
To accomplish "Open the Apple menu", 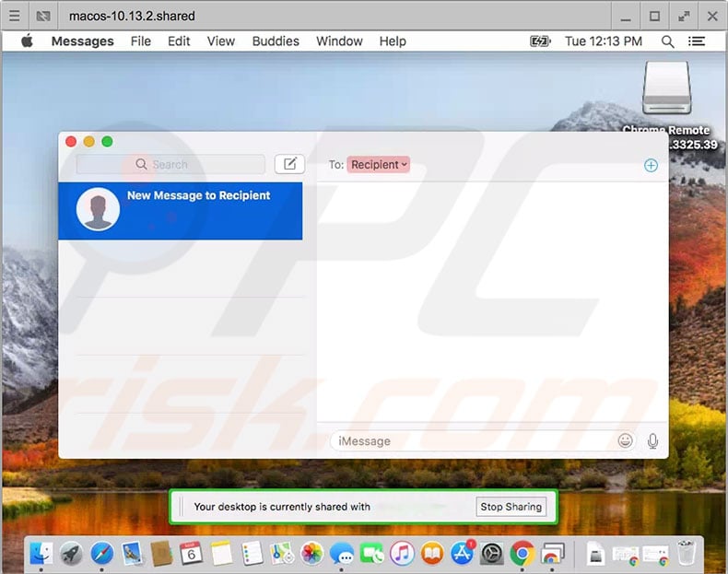I will pyautogui.click(x=28, y=41).
